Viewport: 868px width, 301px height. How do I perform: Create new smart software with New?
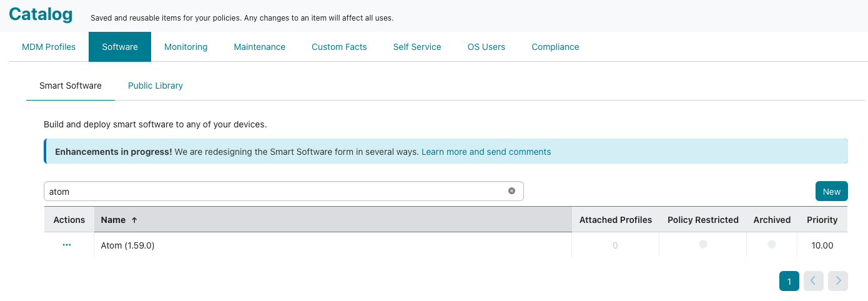click(x=832, y=191)
